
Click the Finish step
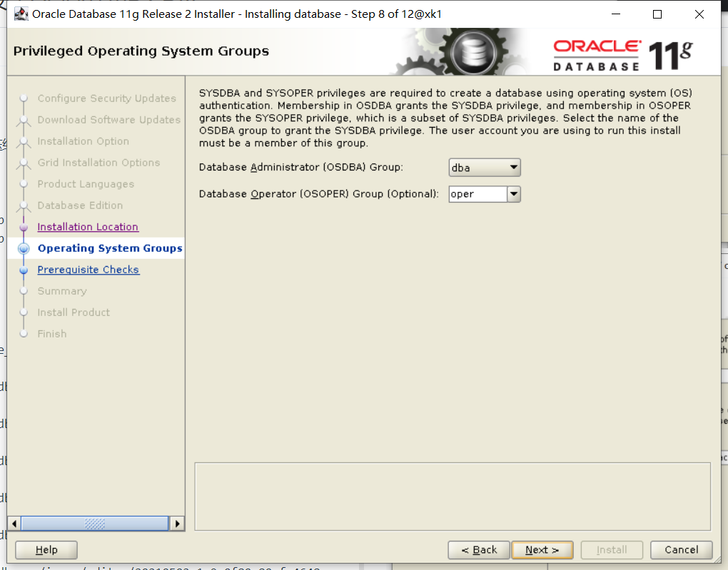[x=52, y=334]
